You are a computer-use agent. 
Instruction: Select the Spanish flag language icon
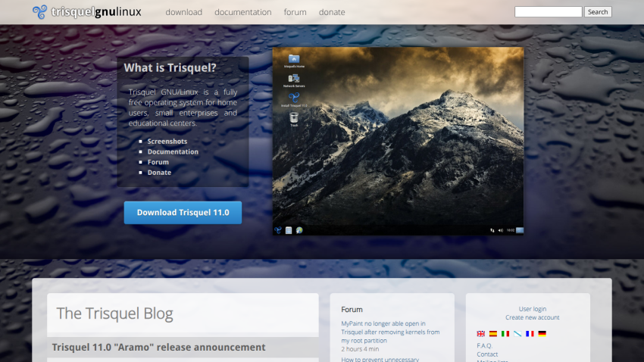(493, 334)
